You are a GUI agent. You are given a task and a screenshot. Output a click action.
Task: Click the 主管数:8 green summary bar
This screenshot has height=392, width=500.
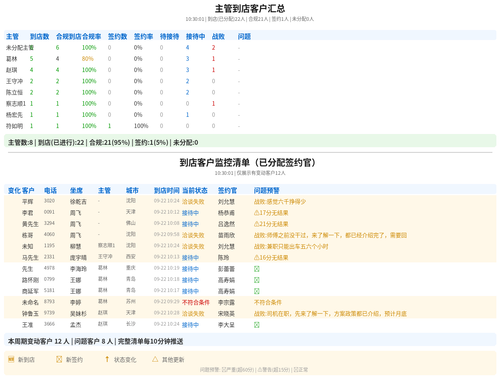(250, 141)
